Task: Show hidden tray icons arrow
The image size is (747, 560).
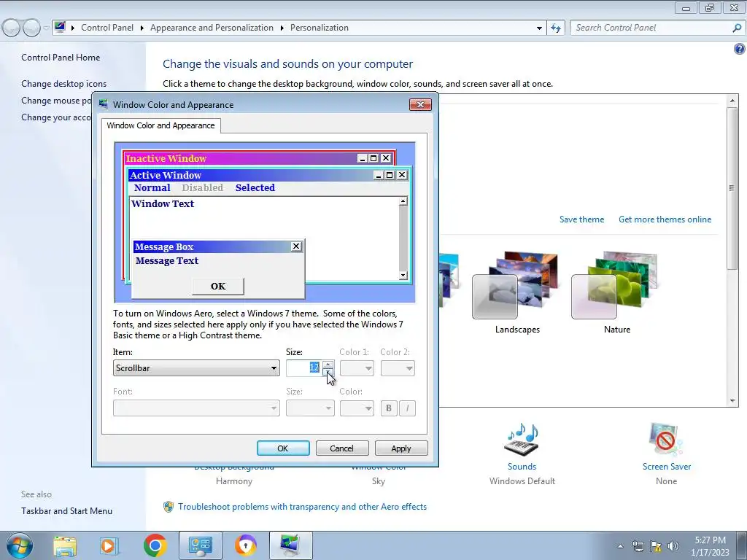Action: 620,546
